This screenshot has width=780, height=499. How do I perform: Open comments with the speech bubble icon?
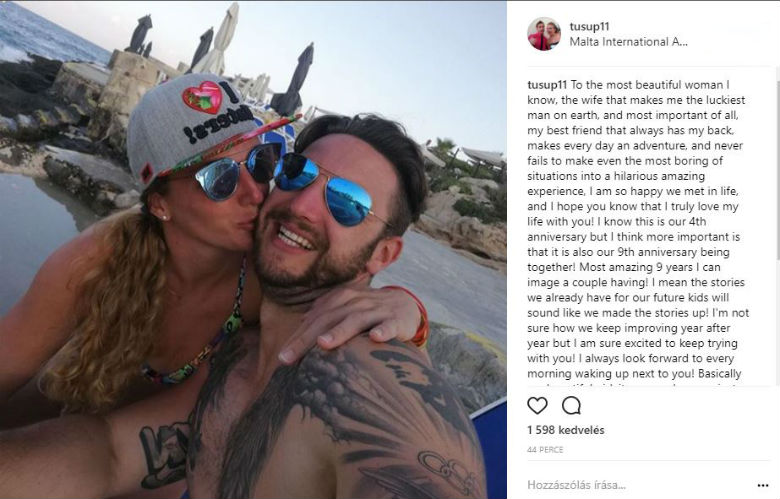tap(571, 406)
